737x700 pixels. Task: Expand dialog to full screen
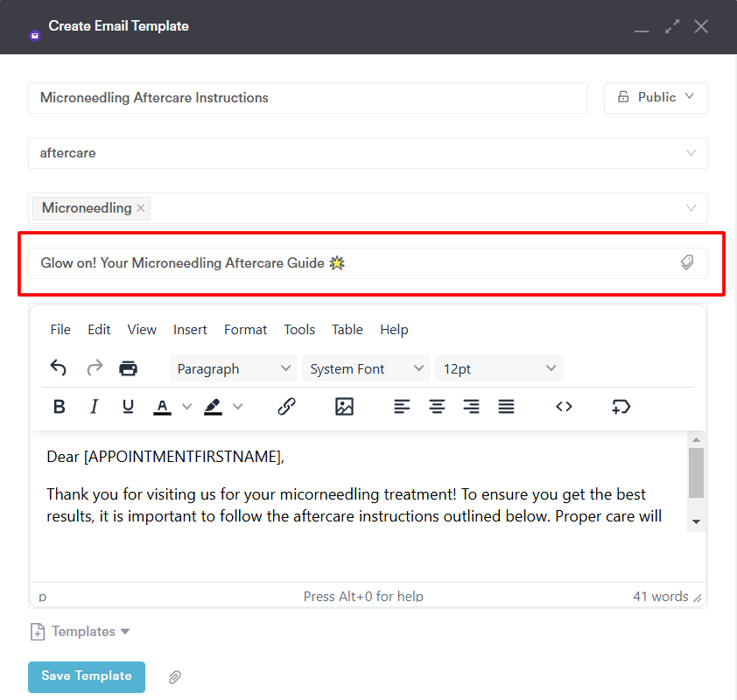[x=672, y=26]
